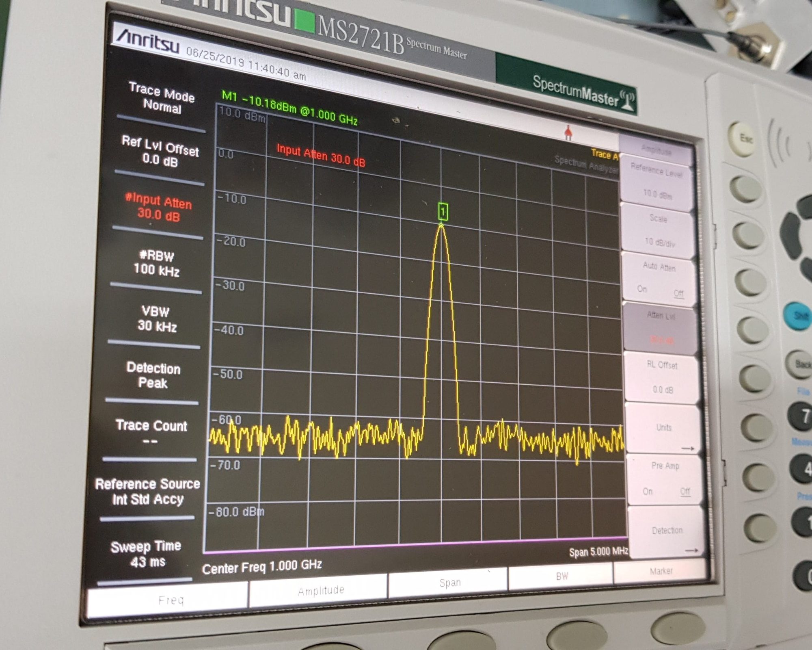
Task: Click the 10.0 dBm top axis label
Action: 242,114
